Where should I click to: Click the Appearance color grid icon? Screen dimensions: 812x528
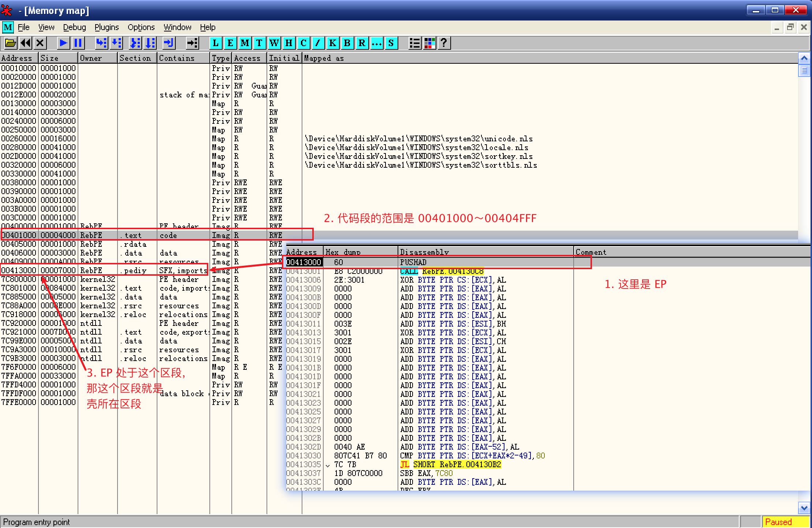(429, 43)
